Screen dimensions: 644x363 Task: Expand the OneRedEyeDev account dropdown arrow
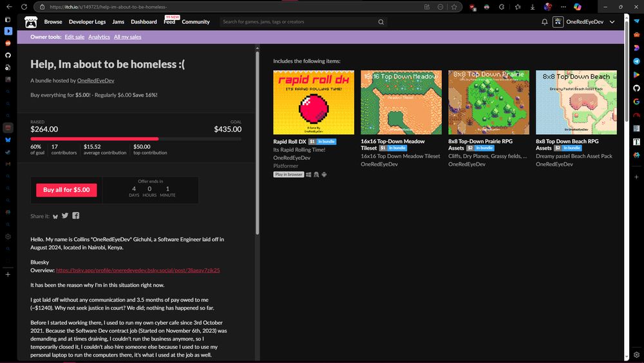pyautogui.click(x=612, y=22)
